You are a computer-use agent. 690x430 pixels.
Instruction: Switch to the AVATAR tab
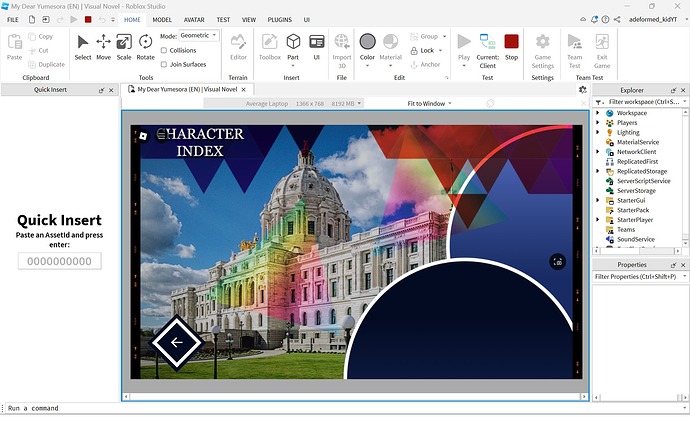coord(194,20)
